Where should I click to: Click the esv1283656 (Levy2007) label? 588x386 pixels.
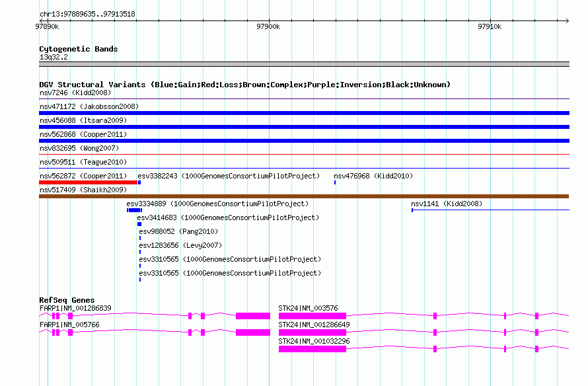click(180, 245)
